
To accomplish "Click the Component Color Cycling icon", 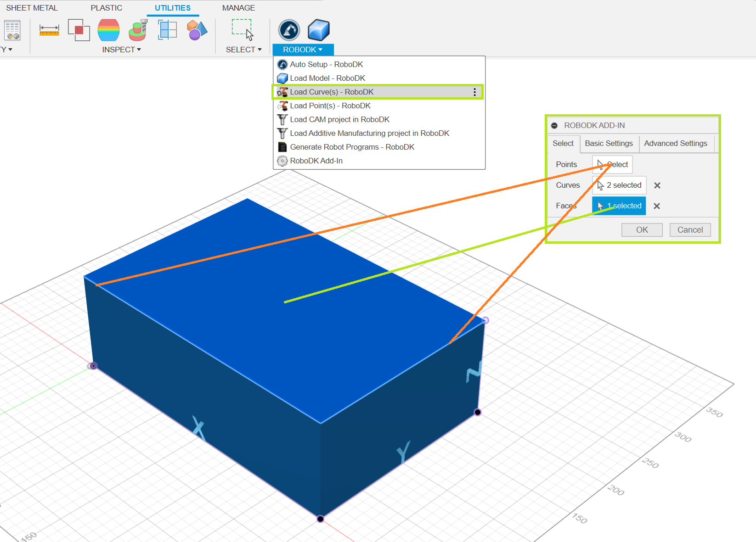I will click(x=197, y=30).
